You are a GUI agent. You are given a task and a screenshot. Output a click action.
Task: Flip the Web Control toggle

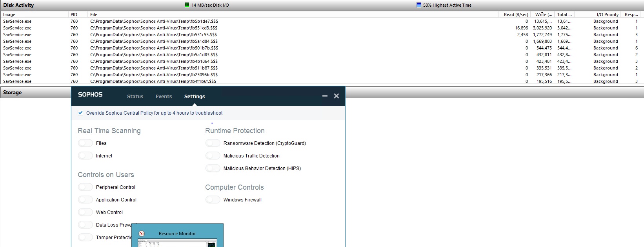click(x=86, y=212)
